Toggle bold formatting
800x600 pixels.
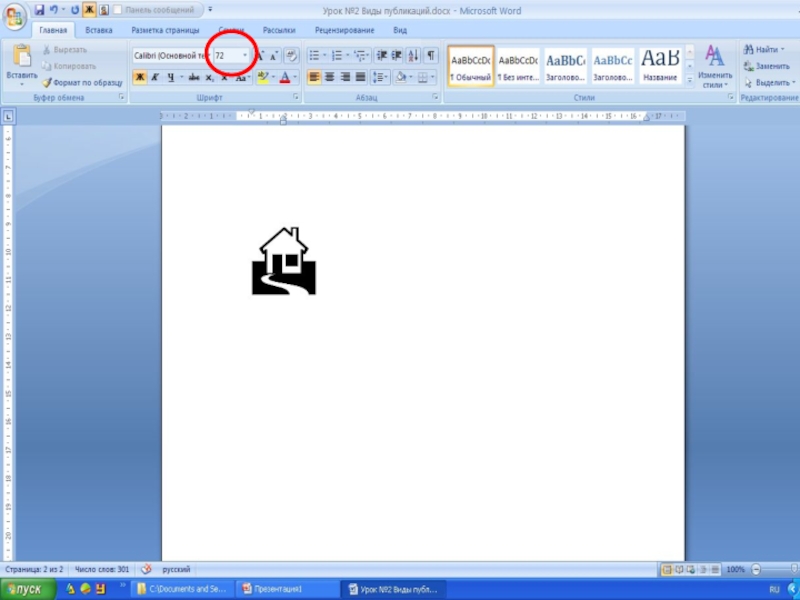(140, 77)
